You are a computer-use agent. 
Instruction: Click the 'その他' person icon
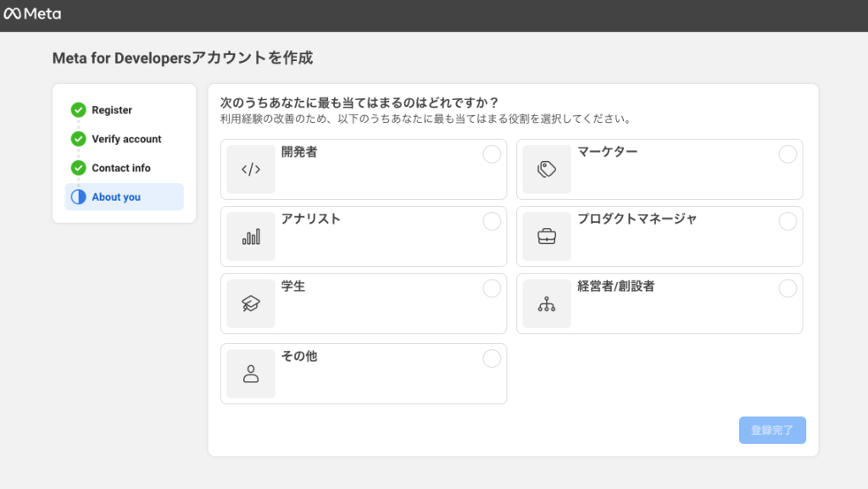click(x=251, y=374)
